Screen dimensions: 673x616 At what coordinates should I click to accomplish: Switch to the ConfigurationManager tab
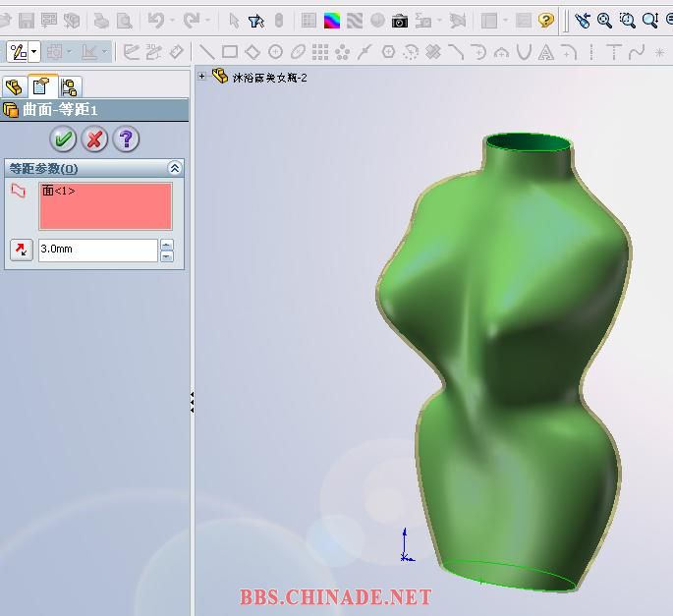click(x=69, y=87)
